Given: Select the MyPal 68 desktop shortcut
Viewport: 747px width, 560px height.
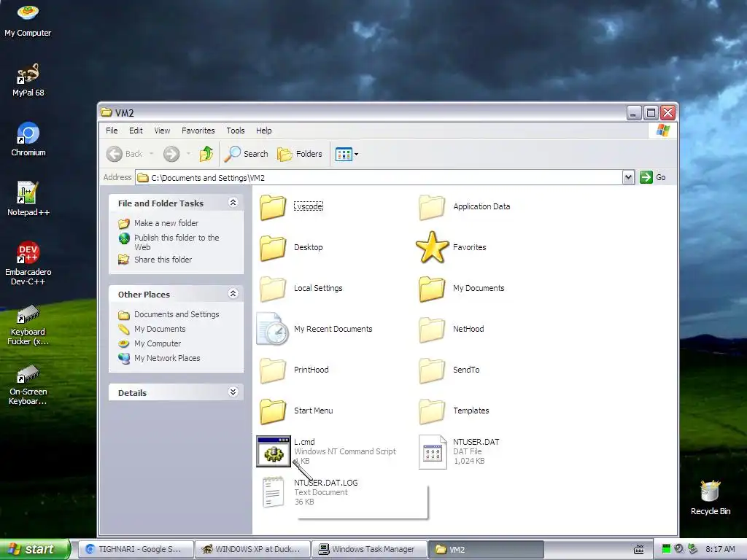Looking at the screenshot, I should (x=28, y=80).
